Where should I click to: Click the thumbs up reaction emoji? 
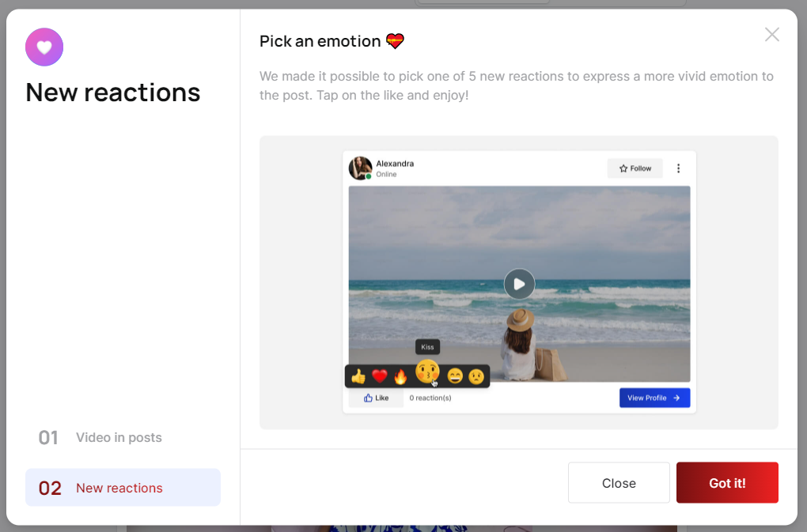click(358, 376)
